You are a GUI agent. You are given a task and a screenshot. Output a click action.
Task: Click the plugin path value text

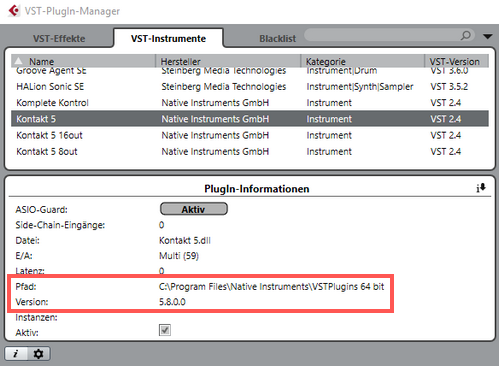tap(271, 286)
